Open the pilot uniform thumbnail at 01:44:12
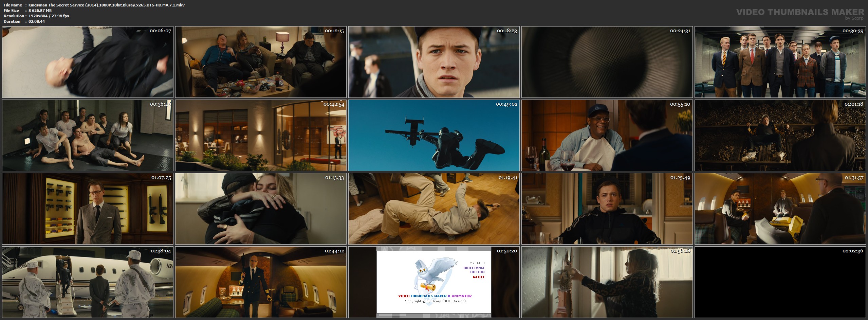This screenshot has height=320, width=868. coord(261,282)
